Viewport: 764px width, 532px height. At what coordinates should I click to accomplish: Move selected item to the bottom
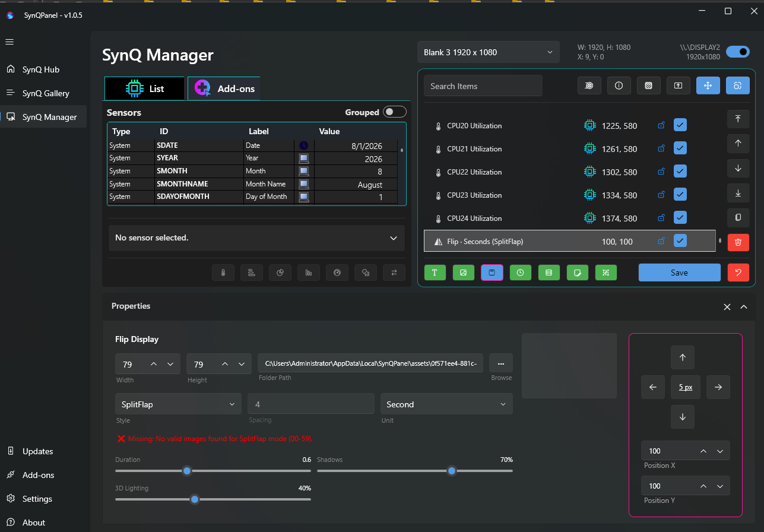point(738,193)
